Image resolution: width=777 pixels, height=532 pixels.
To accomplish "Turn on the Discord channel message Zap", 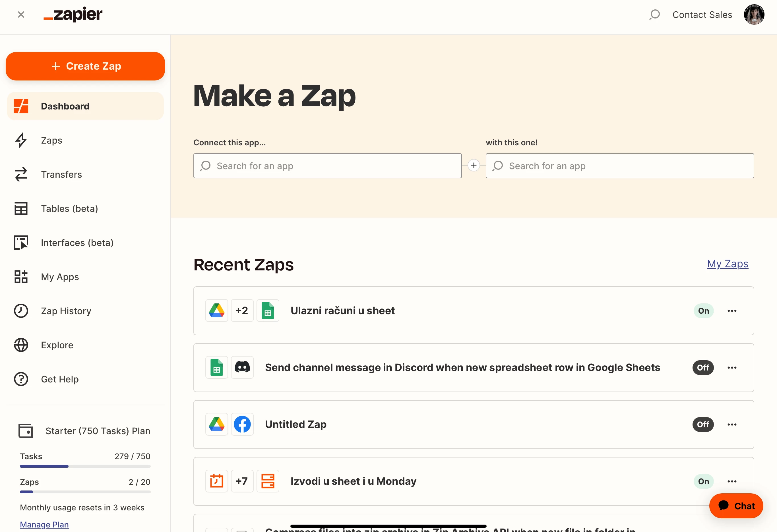I will point(703,368).
